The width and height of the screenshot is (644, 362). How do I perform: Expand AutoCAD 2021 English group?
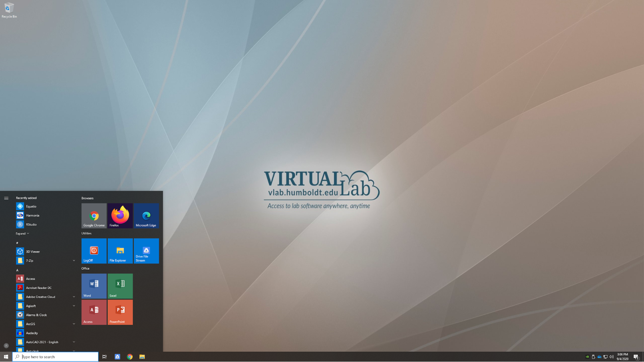[x=73, y=342]
